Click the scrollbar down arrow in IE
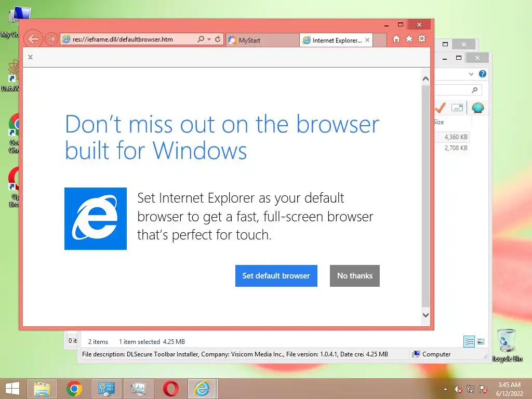The height and width of the screenshot is (399, 532). (x=426, y=315)
